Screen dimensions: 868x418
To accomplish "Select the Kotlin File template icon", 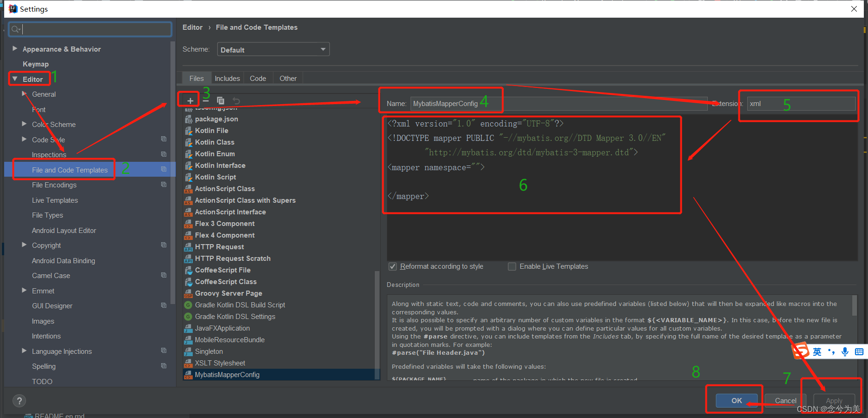I will pos(189,131).
